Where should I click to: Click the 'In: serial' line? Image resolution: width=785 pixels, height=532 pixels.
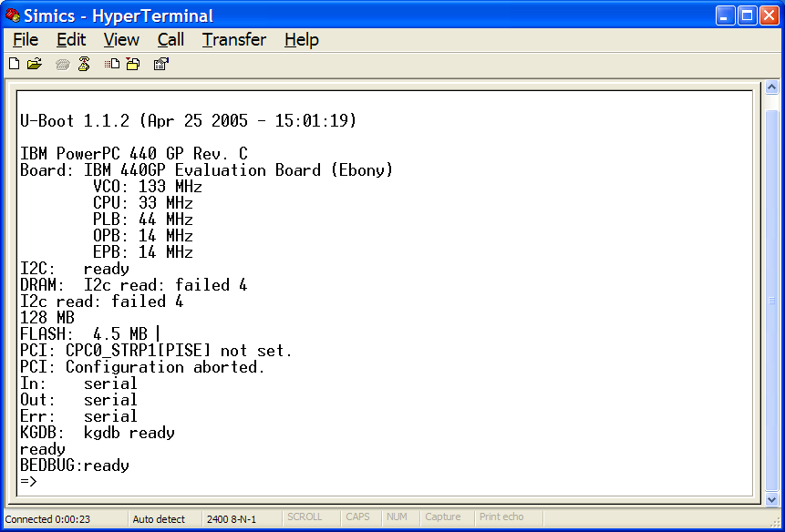[78, 384]
